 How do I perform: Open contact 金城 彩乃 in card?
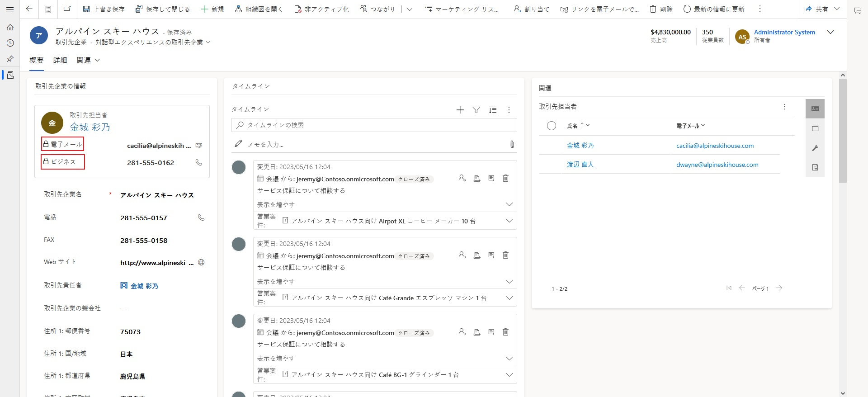[x=90, y=127]
